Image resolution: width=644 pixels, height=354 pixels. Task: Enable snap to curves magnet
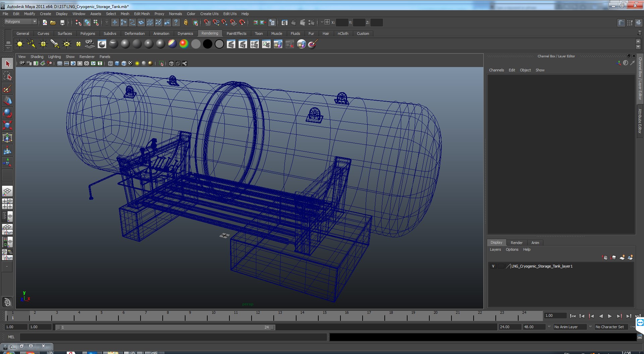[216, 22]
